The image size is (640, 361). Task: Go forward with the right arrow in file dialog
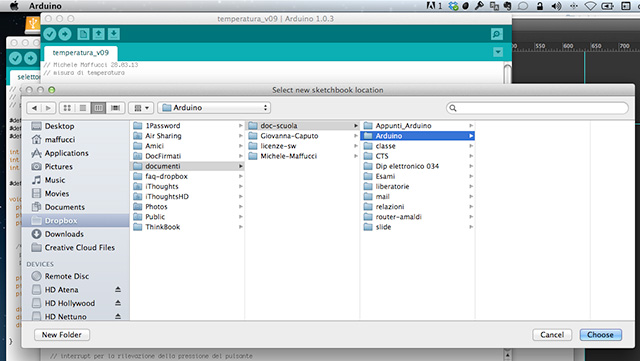coord(48,108)
